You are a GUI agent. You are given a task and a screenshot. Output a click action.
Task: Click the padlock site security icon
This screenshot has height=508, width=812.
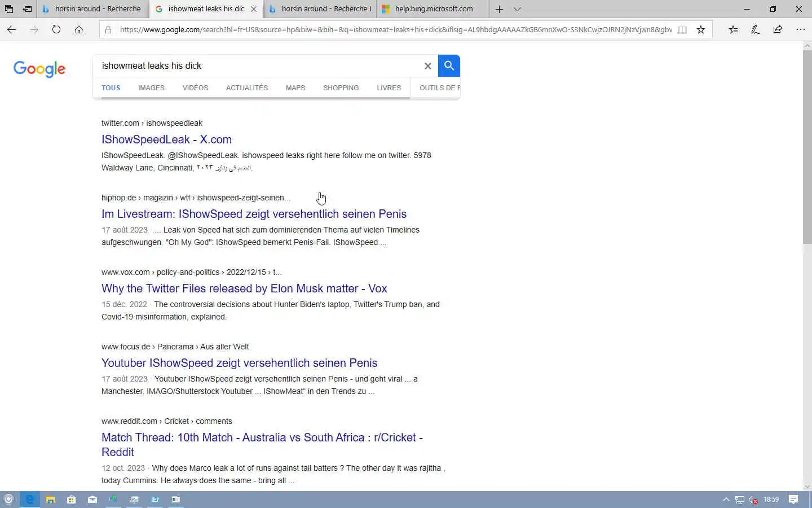coord(108,29)
